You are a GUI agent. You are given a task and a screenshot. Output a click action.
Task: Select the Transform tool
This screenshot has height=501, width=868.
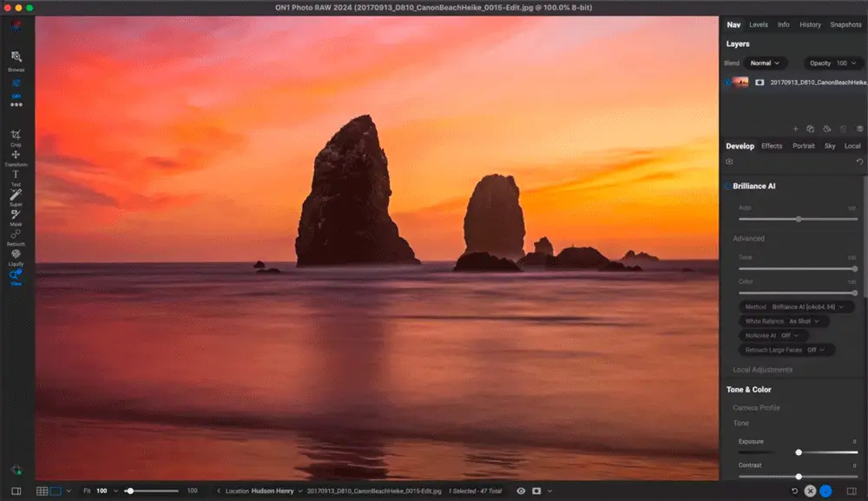coord(16,155)
